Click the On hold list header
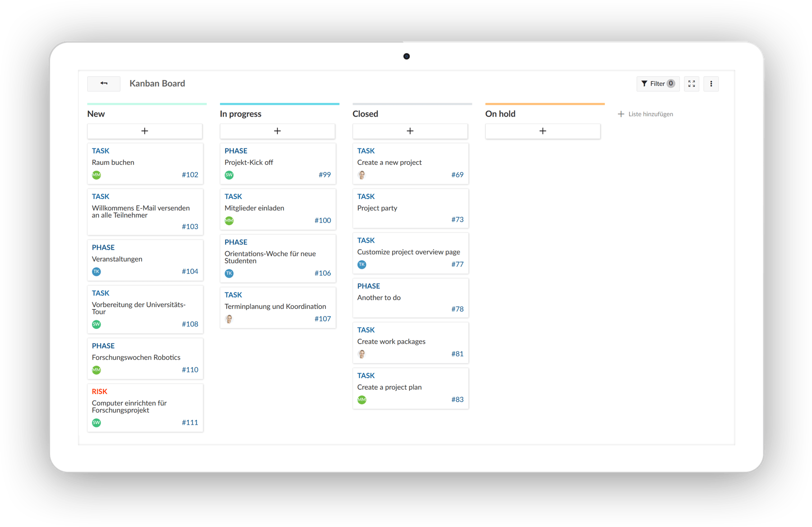Viewport: 812px width, 527px height. point(500,114)
